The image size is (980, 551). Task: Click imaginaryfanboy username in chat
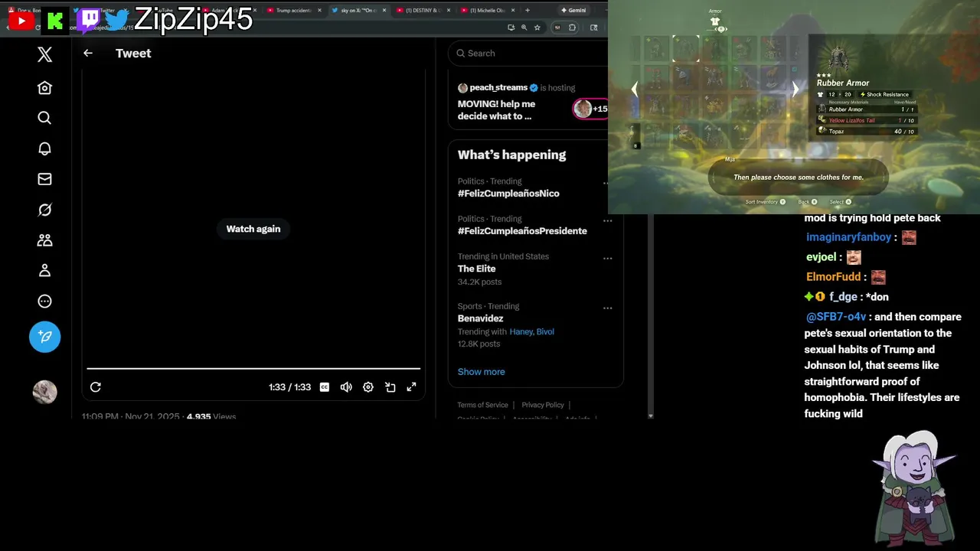point(849,237)
